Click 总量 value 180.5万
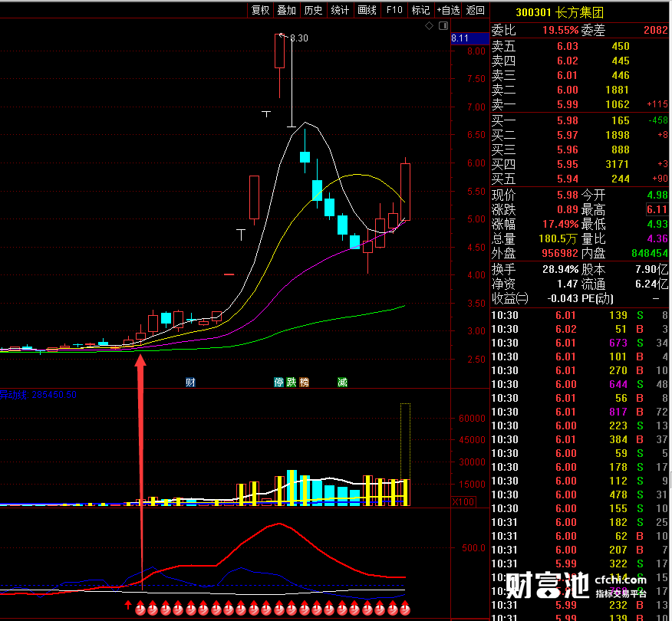Viewport: 672px width, 621px height. tap(558, 238)
